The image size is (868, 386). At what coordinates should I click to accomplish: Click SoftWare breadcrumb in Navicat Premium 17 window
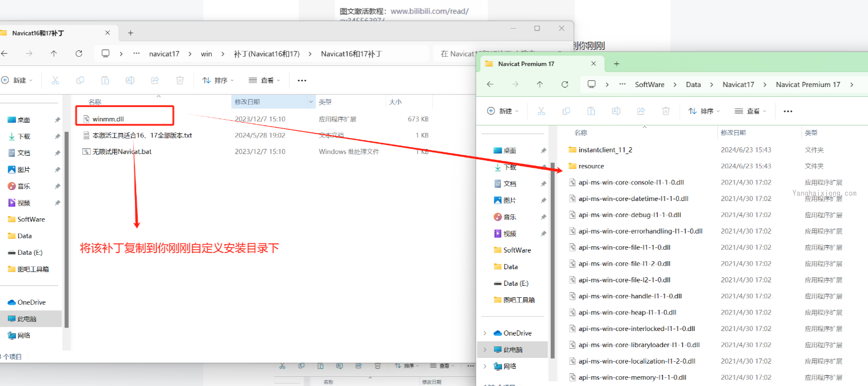pos(649,84)
